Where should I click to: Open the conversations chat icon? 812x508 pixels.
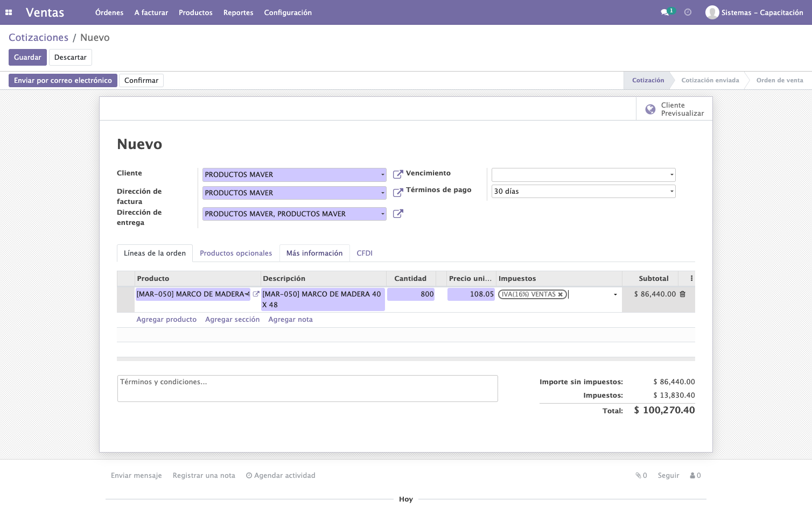[664, 12]
